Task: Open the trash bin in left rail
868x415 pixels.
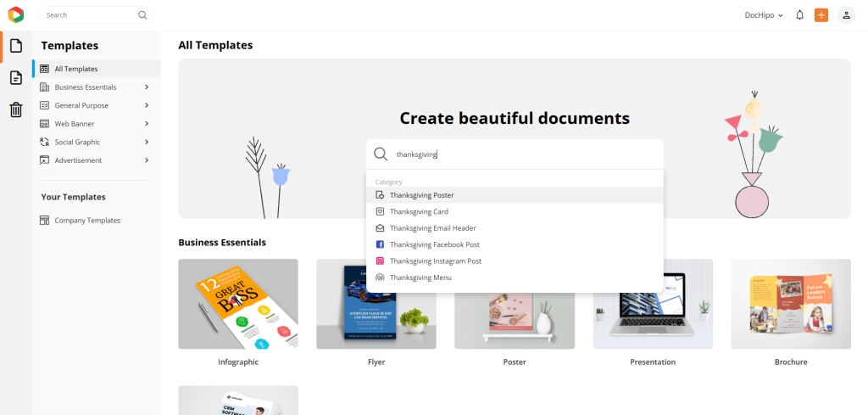Action: pyautogui.click(x=16, y=109)
